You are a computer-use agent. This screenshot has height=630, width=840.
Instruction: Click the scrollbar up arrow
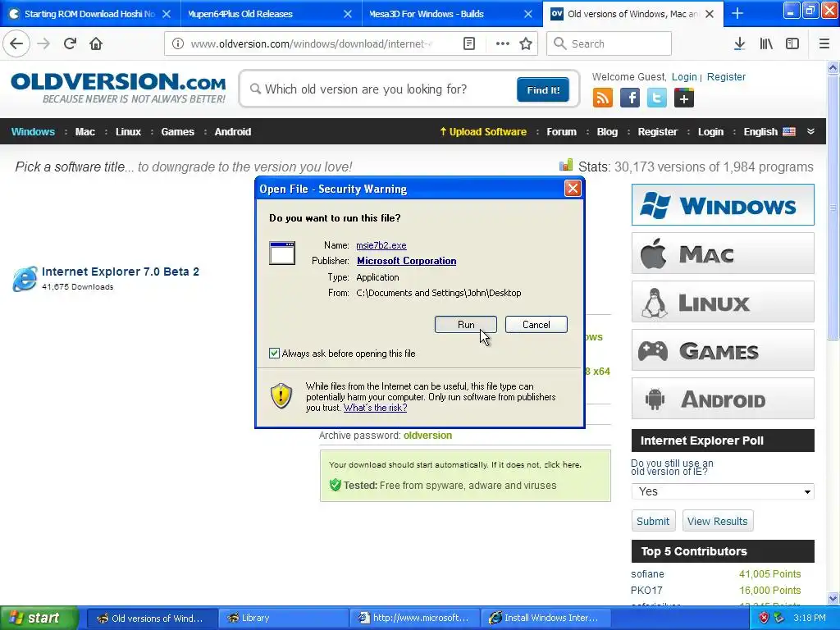click(833, 68)
